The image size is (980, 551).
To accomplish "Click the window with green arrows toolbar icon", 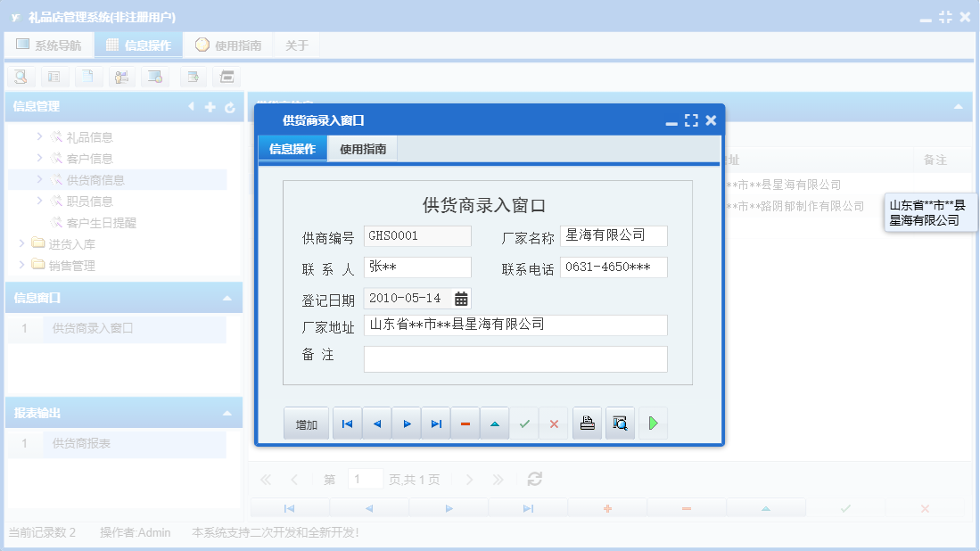I will coord(194,77).
